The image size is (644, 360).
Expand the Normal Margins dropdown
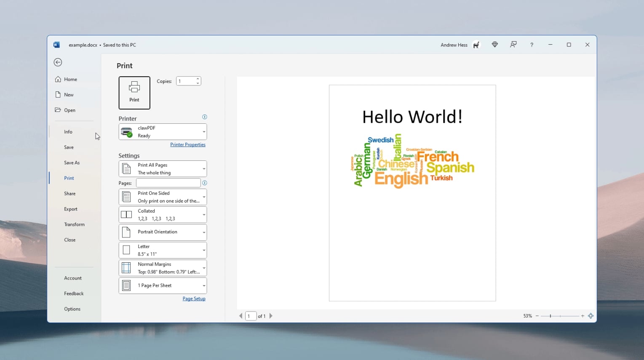[163, 268]
